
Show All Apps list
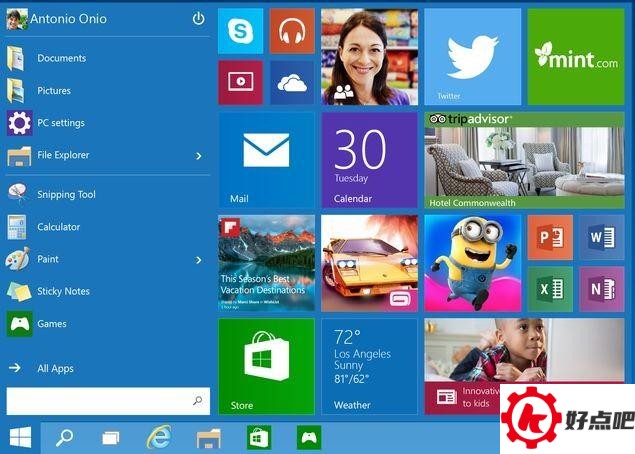point(55,368)
